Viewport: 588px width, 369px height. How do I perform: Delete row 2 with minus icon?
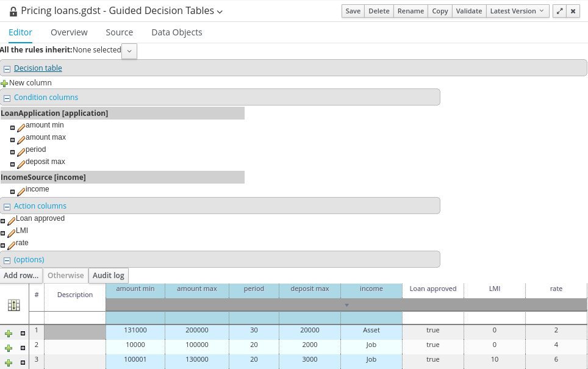pyautogui.click(x=23, y=348)
